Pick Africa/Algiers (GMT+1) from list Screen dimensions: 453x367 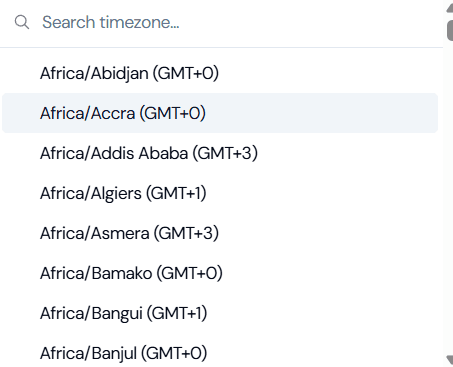click(x=220, y=193)
